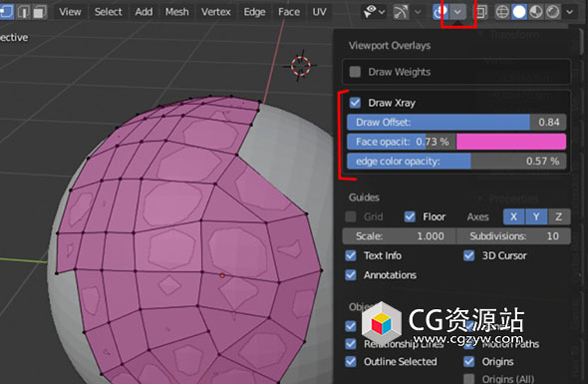588x384 pixels.
Task: Open the shading options dropdown arrow
Action: click(570, 12)
